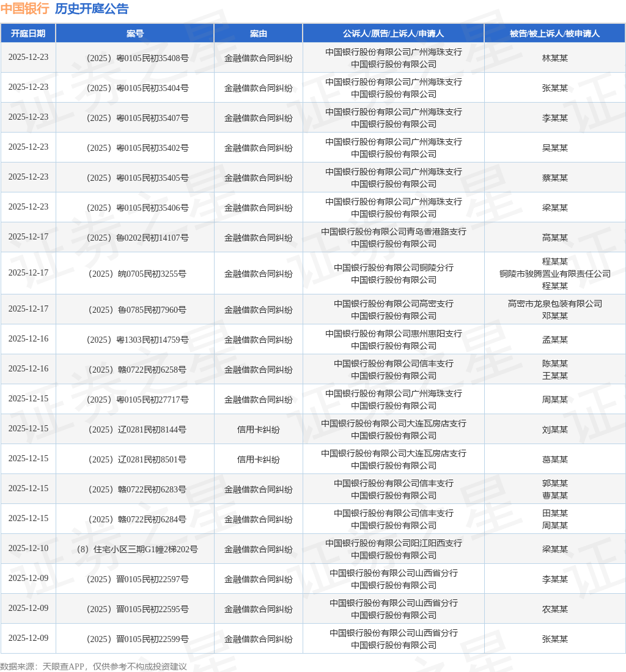Click plaintiff 中国银行股份有限公司高密支行
Image resolution: width=626 pixels, height=672 pixels.
pos(394,304)
